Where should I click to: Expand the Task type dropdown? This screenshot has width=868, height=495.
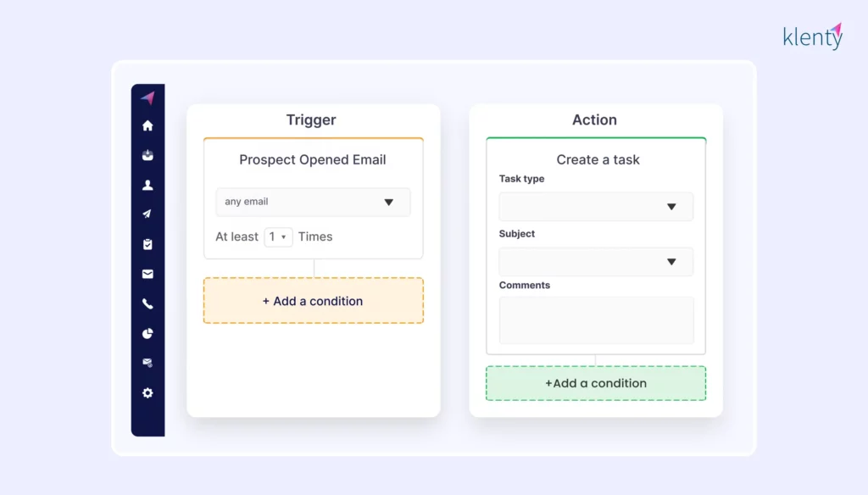595,207
